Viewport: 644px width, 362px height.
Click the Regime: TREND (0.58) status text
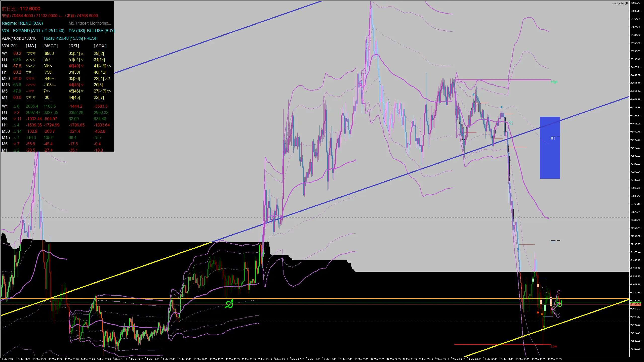pos(22,23)
